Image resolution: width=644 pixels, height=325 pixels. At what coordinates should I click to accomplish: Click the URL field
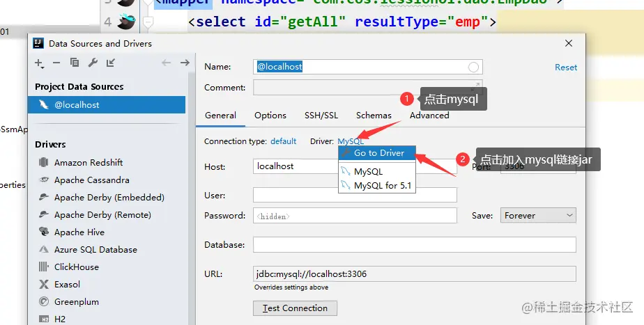coord(415,274)
